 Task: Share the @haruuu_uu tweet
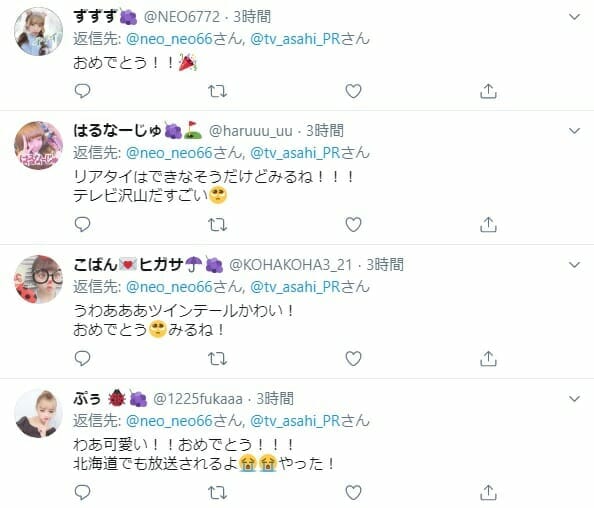coord(488,225)
